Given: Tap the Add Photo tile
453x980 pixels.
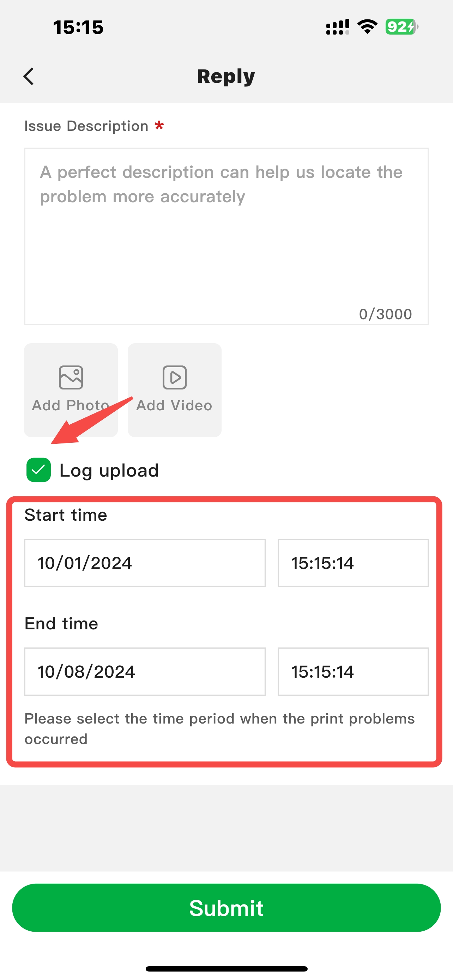Looking at the screenshot, I should click(71, 390).
